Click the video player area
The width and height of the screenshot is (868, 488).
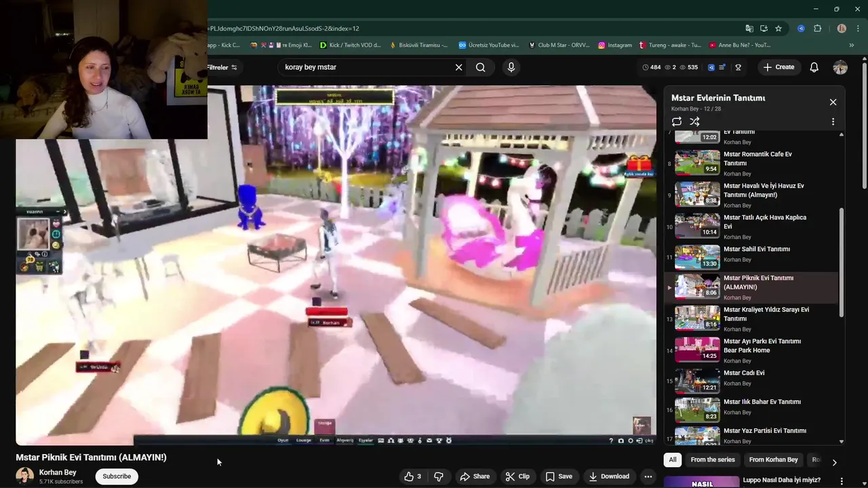pos(336,265)
